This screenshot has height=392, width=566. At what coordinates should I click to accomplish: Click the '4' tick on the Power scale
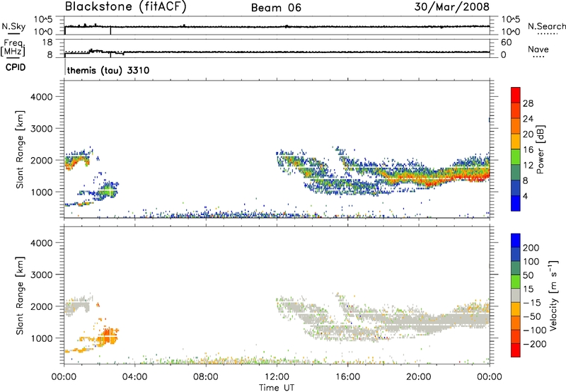click(x=525, y=196)
